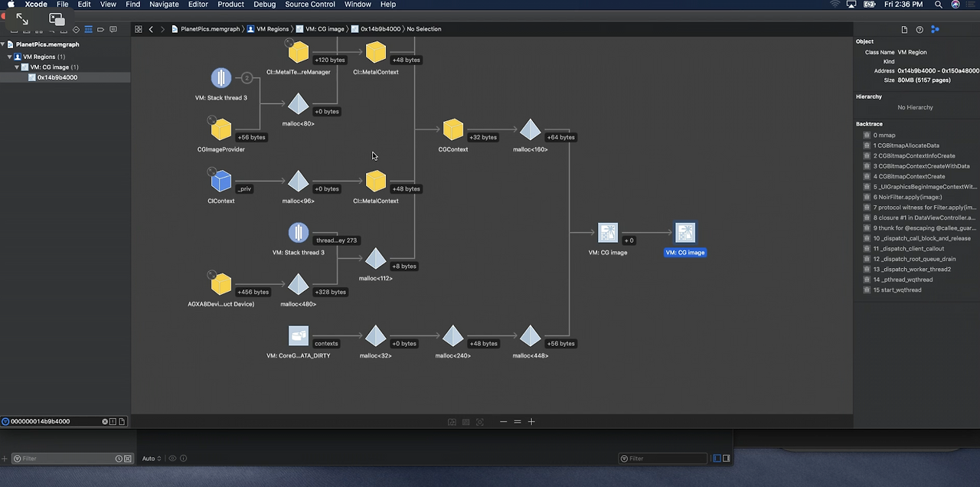
Task: Open the Debug menu
Action: point(264,5)
